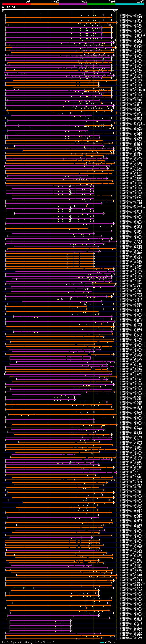Select hit label UniRef100_Q95JC9-3
The height and width of the screenshot is (644, 146).
coord(132,90)
